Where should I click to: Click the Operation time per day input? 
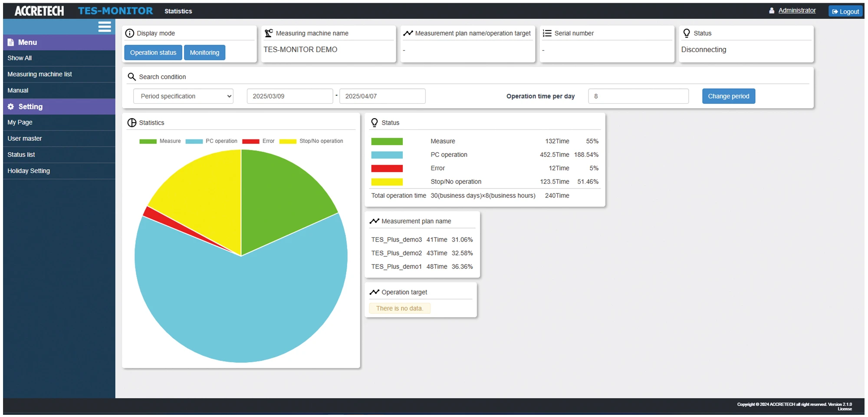(x=638, y=96)
